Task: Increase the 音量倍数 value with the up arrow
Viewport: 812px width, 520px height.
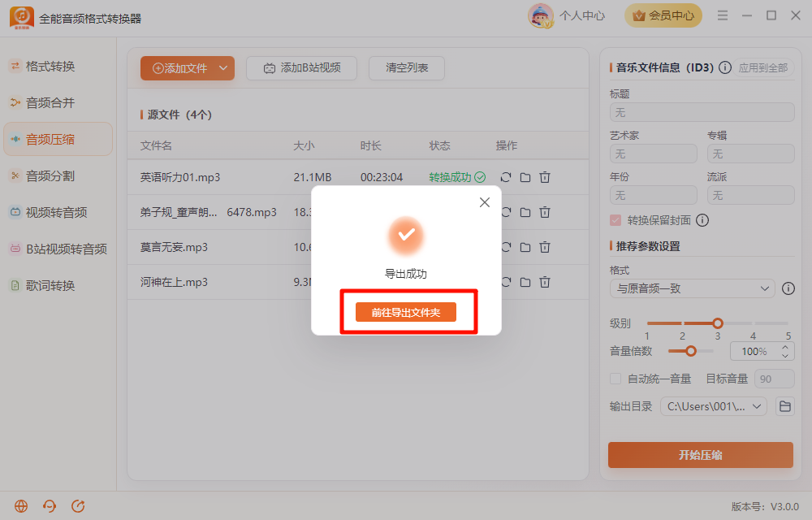Action: tap(785, 348)
